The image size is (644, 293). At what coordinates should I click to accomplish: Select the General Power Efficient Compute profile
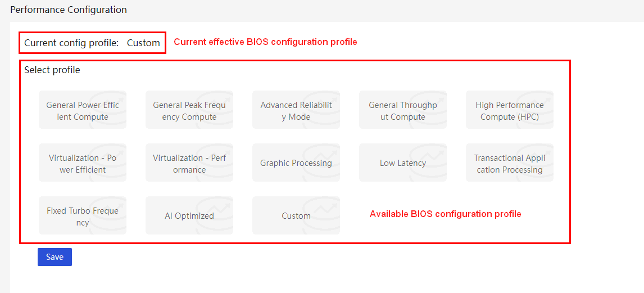[x=83, y=110]
